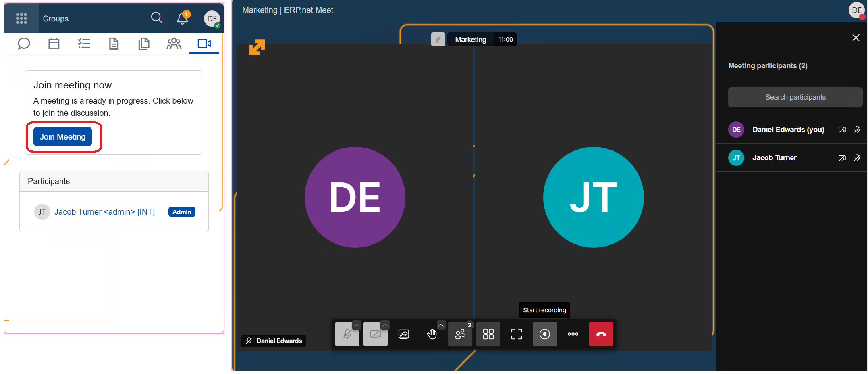Click the share screen icon

click(403, 334)
